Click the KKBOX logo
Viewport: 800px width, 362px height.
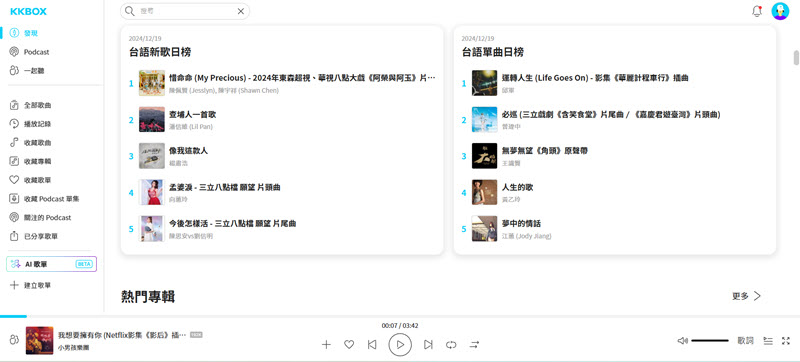pyautogui.click(x=29, y=12)
